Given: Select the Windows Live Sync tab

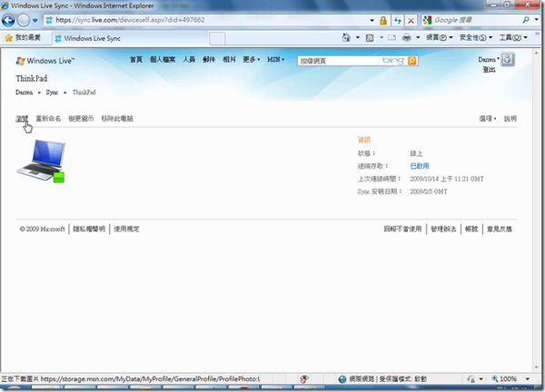Looking at the screenshot, I should click(x=130, y=38).
